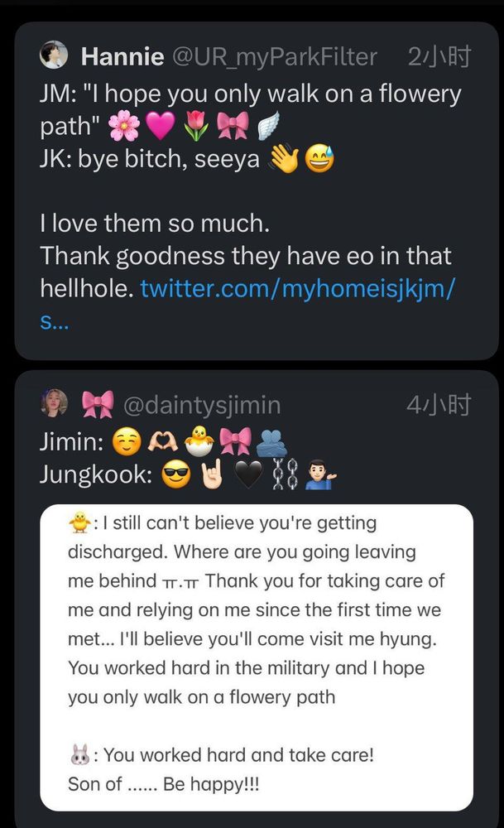
Task: Tap the heart hands emoji beside Jimin
Action: (163, 442)
